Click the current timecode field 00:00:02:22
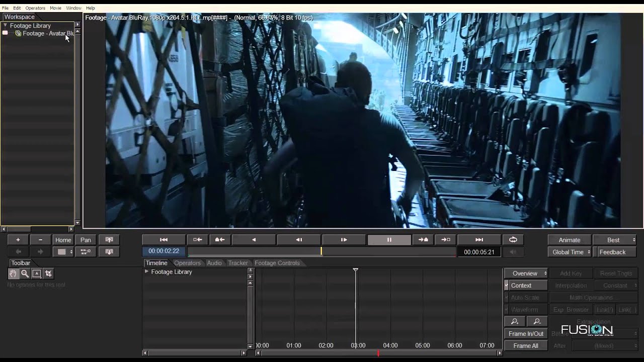 [x=164, y=251]
